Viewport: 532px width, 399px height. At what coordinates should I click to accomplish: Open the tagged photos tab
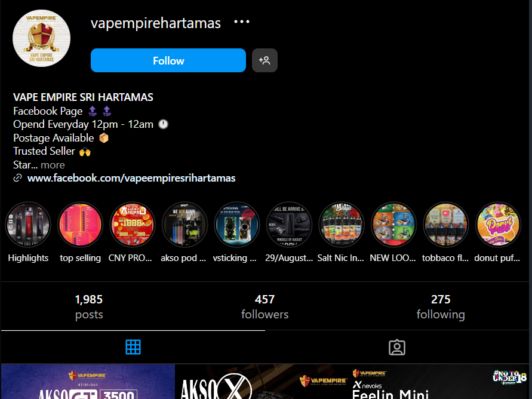pyautogui.click(x=396, y=348)
